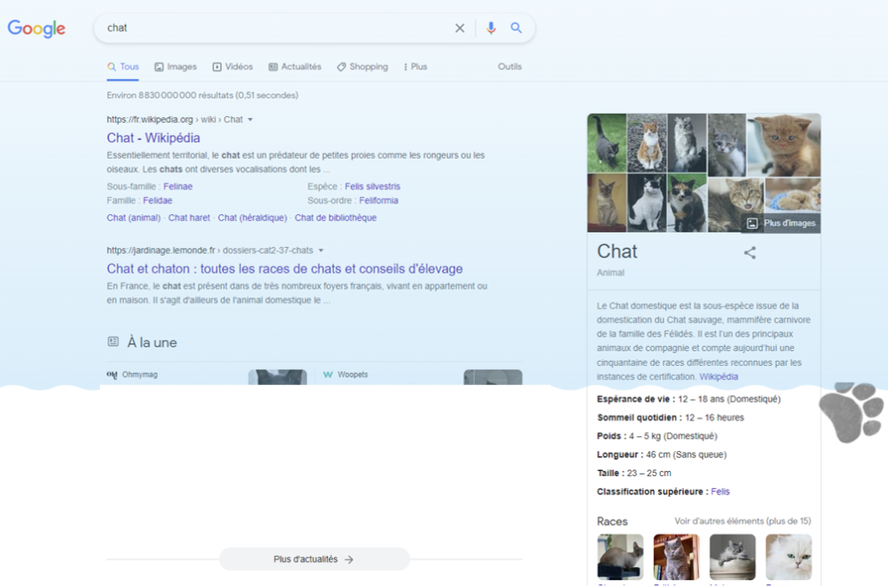Open the Felis classification link
This screenshot has width=888, height=588.
coord(721,492)
